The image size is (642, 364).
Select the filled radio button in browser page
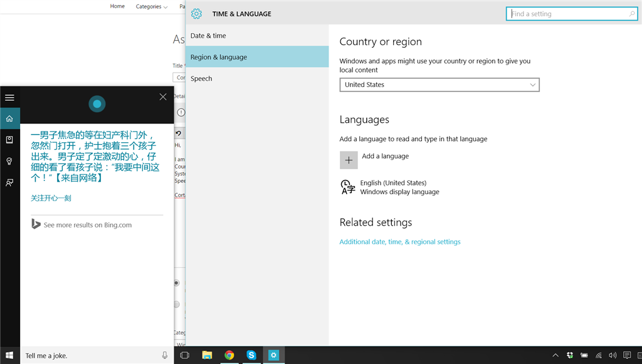click(176, 283)
